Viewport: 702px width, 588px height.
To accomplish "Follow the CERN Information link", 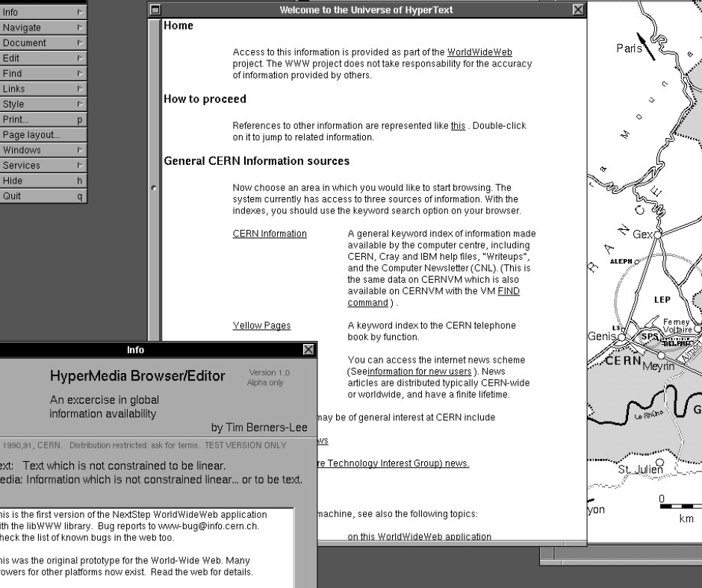I will (270, 234).
